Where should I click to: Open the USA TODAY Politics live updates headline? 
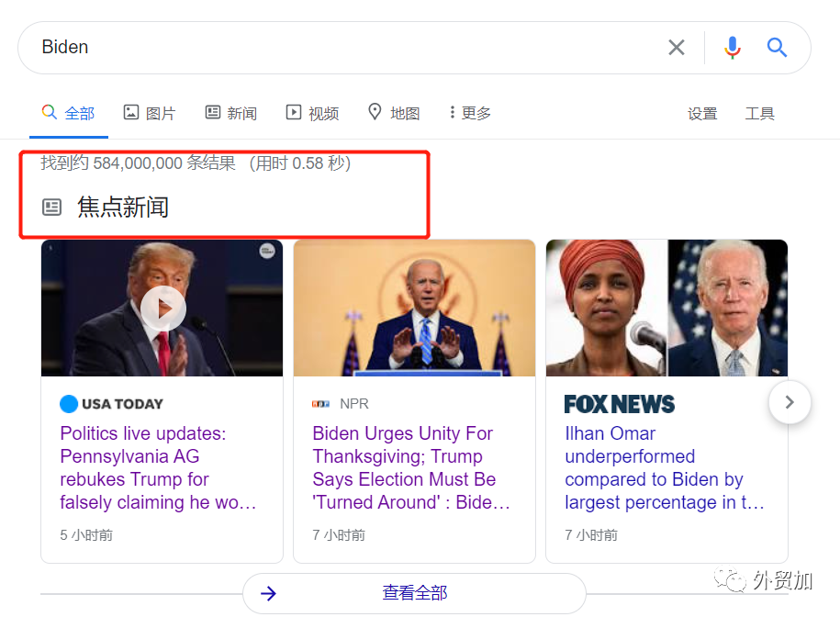pyautogui.click(x=158, y=467)
